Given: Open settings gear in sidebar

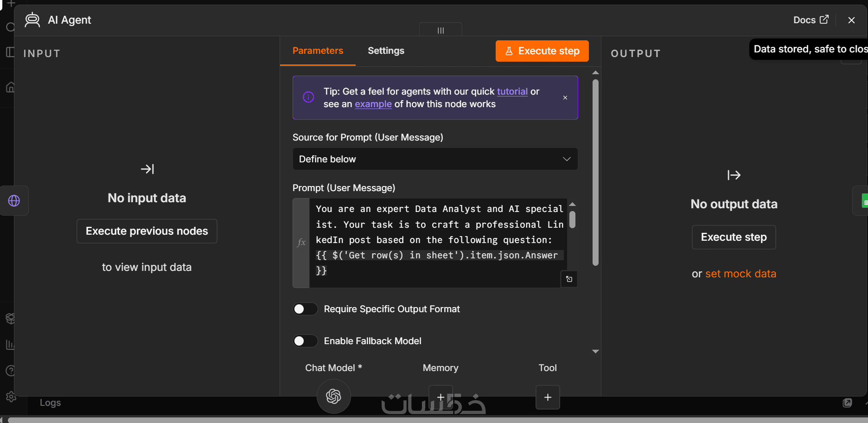Looking at the screenshot, I should point(11,397).
